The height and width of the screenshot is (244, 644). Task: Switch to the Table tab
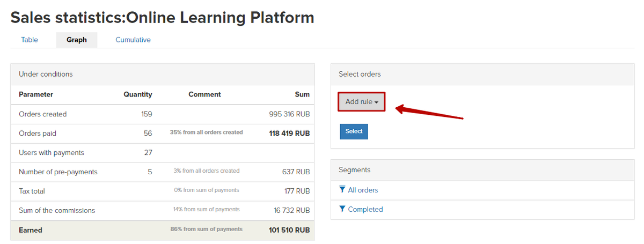pos(30,40)
